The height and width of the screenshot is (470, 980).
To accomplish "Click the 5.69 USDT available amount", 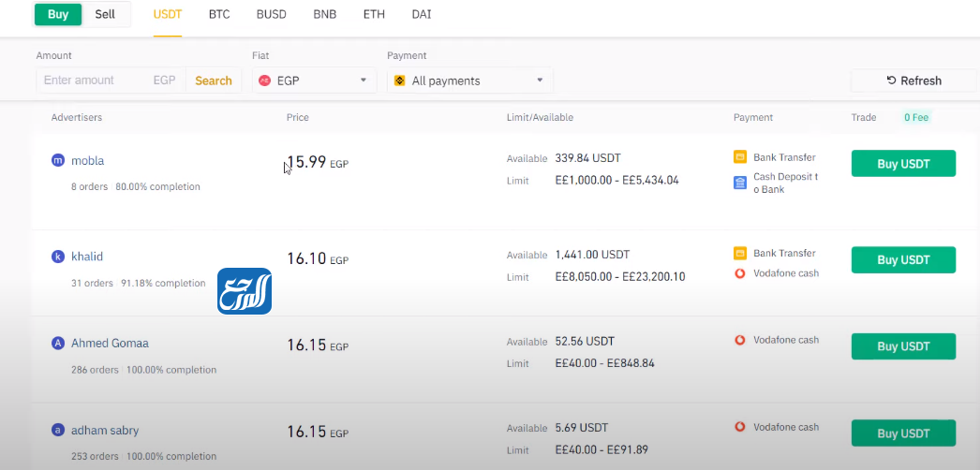I will point(581,428).
